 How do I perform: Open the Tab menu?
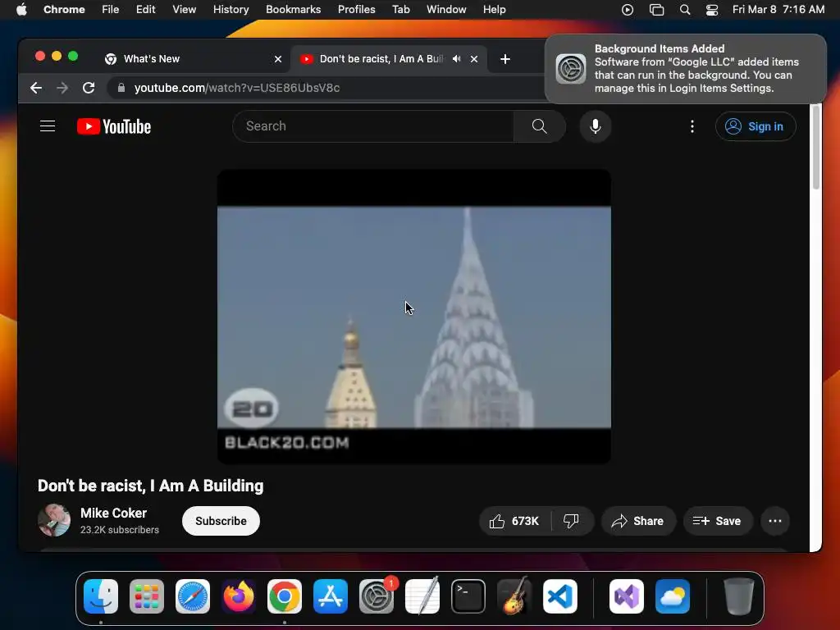(x=400, y=10)
